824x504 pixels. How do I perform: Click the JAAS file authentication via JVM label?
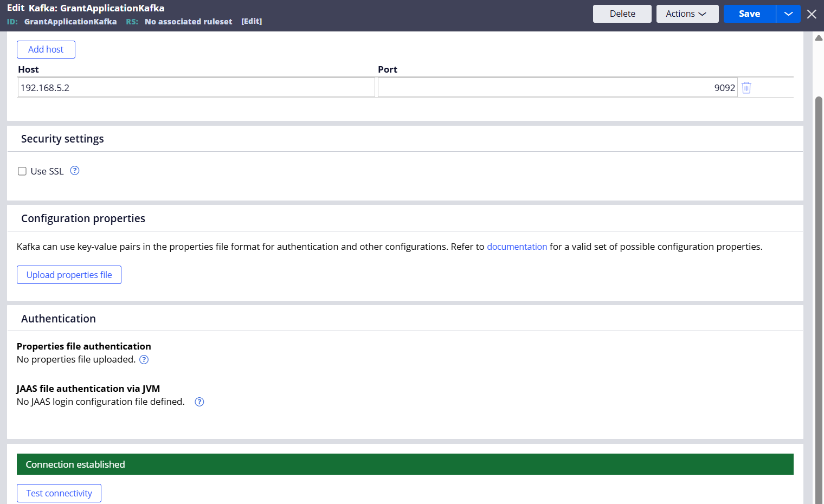[88, 389]
